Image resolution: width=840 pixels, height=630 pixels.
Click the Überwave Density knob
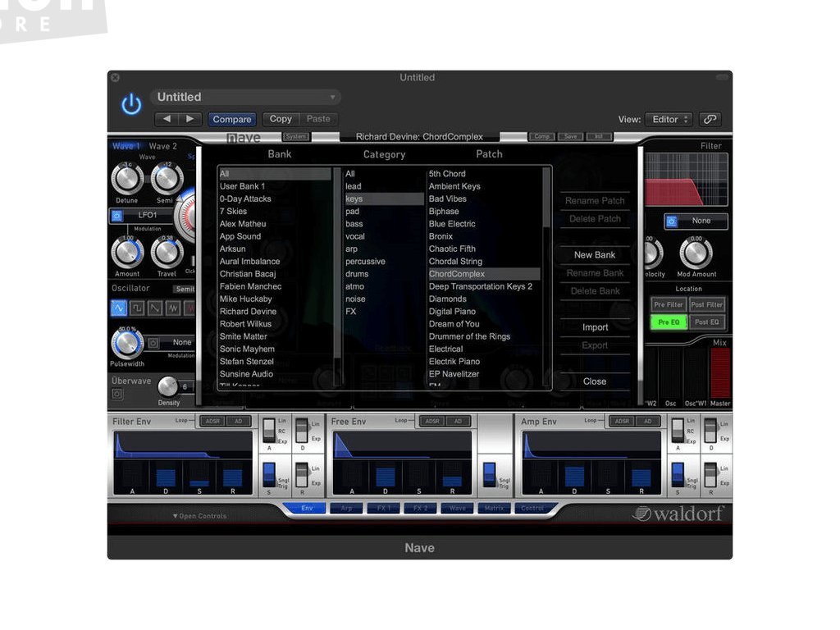coord(168,386)
